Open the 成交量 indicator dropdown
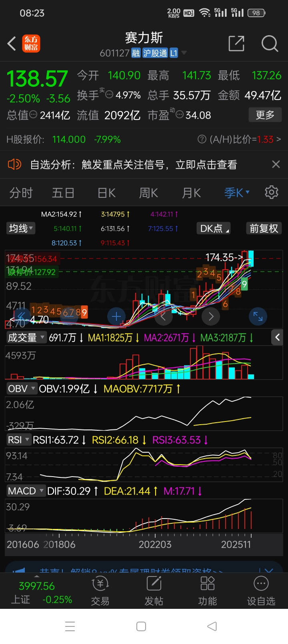 pyautogui.click(x=26, y=338)
